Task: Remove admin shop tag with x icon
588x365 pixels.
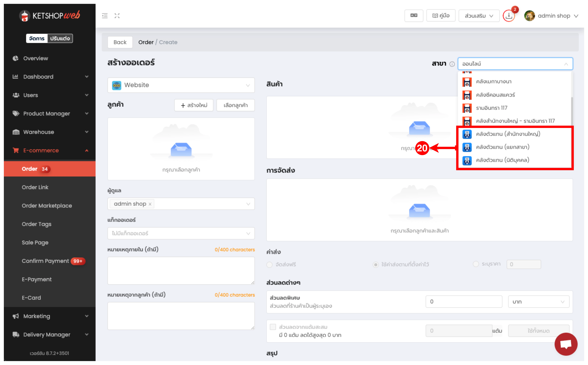Action: 150,204
